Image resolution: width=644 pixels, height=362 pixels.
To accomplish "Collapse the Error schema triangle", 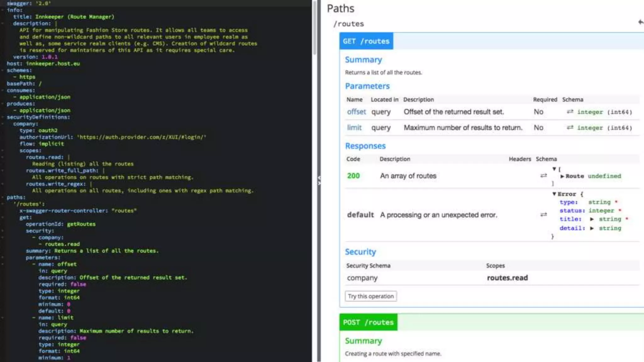I will [x=554, y=194].
